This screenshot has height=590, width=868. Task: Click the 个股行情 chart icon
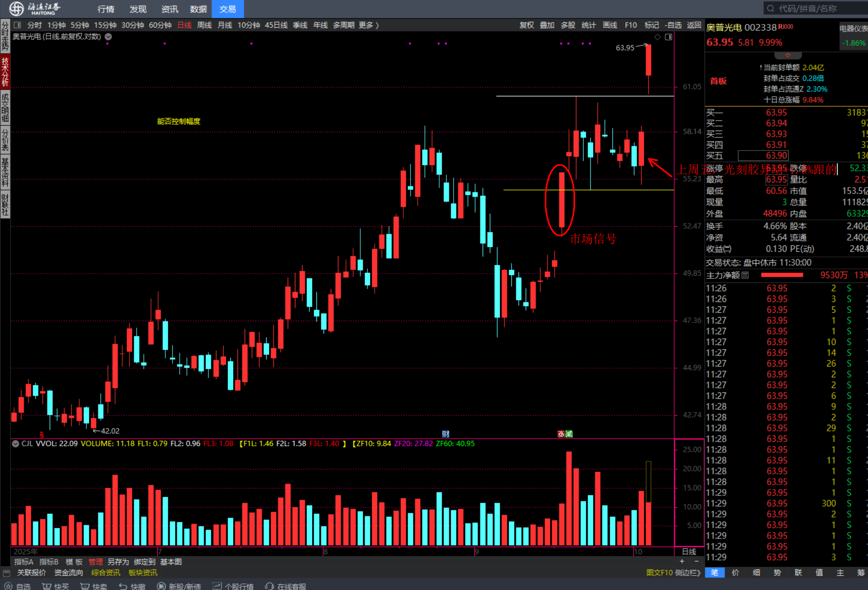point(217,586)
